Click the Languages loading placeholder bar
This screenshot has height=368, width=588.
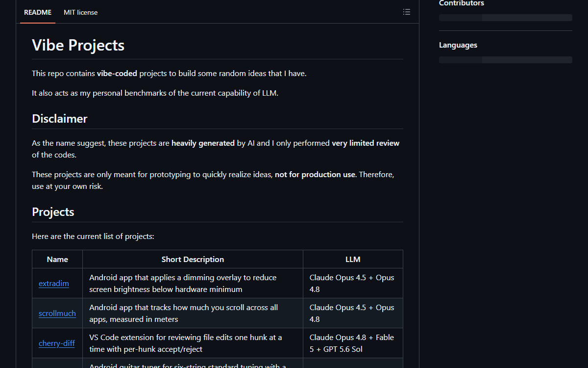click(x=506, y=60)
